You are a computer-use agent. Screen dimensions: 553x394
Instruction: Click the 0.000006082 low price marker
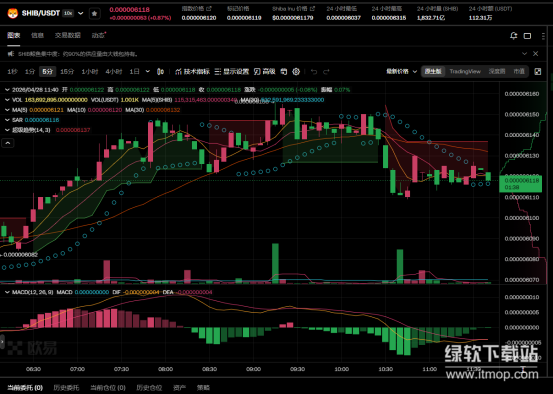click(20, 255)
